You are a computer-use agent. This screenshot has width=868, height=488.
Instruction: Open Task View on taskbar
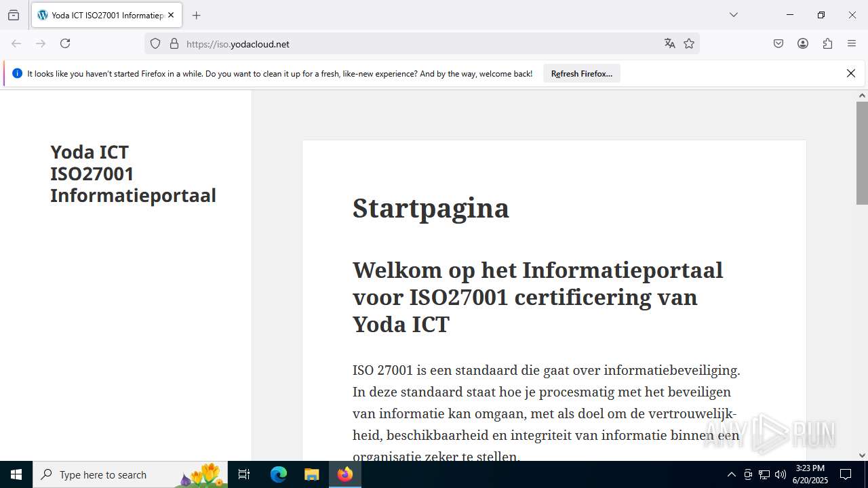coord(244,474)
